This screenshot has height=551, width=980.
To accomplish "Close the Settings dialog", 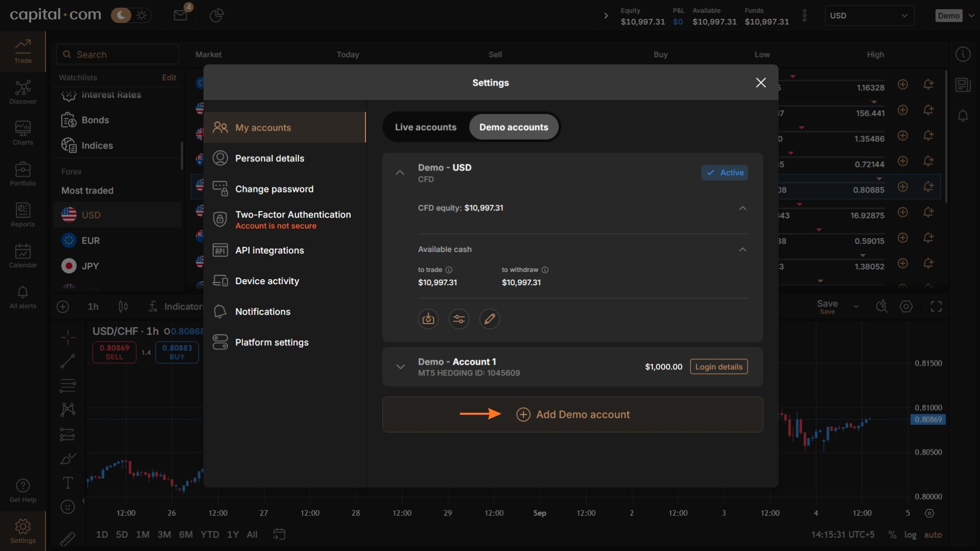I will click(x=761, y=83).
